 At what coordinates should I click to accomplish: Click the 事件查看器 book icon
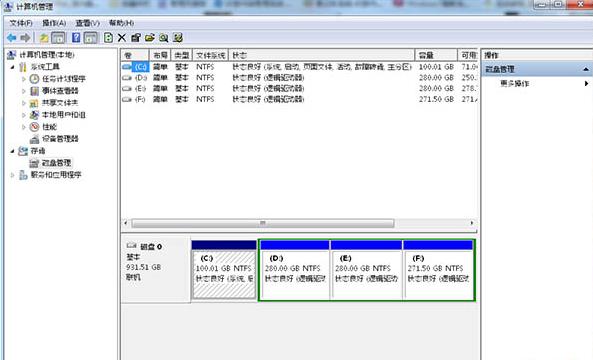[x=34, y=91]
